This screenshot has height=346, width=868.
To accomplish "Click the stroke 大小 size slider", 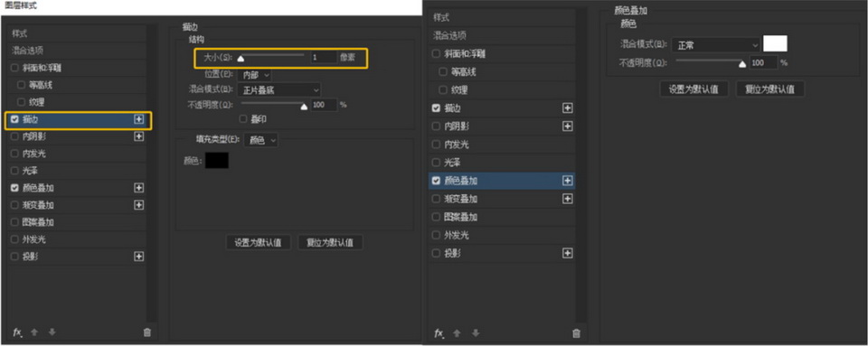I will 271,55.
